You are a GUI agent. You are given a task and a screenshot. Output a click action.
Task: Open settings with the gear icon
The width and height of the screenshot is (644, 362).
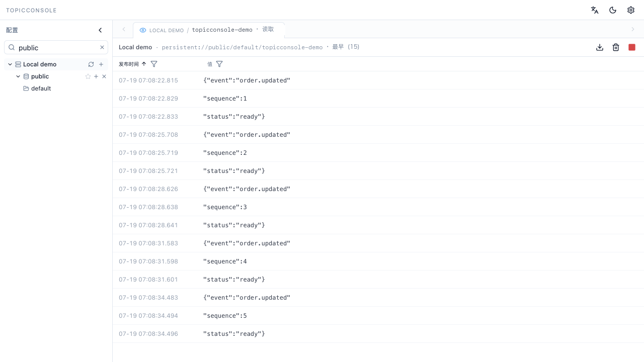pyautogui.click(x=631, y=10)
